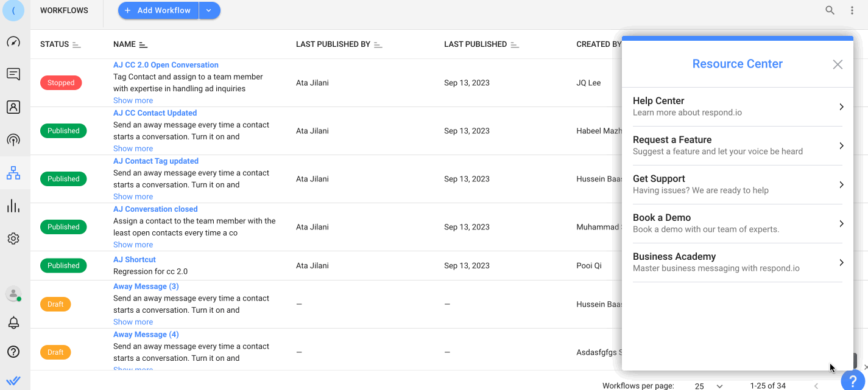The width and height of the screenshot is (868, 390).
Task: Open the Broadcasts antenna icon in sidebar
Action: [x=13, y=141]
